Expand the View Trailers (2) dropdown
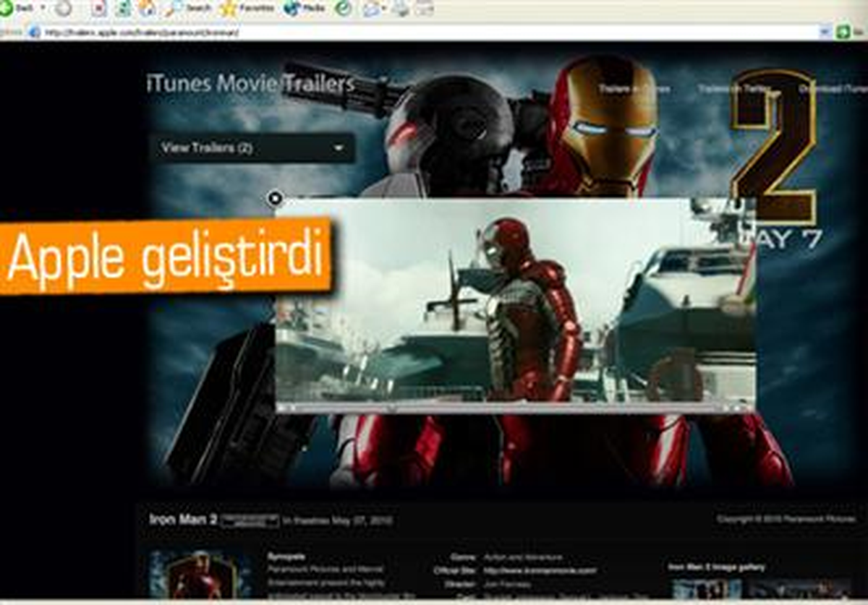 point(252,148)
